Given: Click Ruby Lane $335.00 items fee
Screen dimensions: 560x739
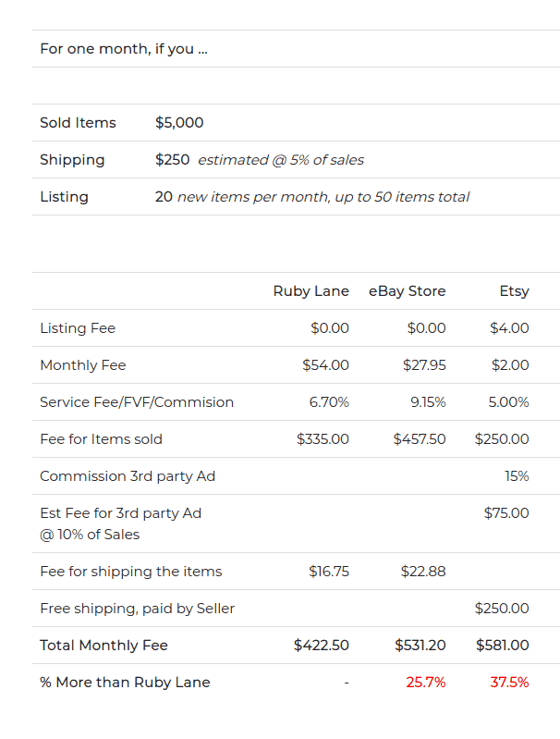Looking at the screenshot, I should 323,439.
